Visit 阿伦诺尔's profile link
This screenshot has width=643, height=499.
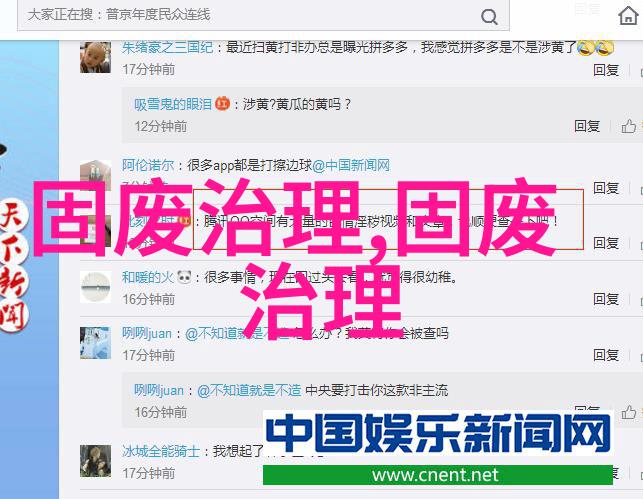click(x=148, y=165)
